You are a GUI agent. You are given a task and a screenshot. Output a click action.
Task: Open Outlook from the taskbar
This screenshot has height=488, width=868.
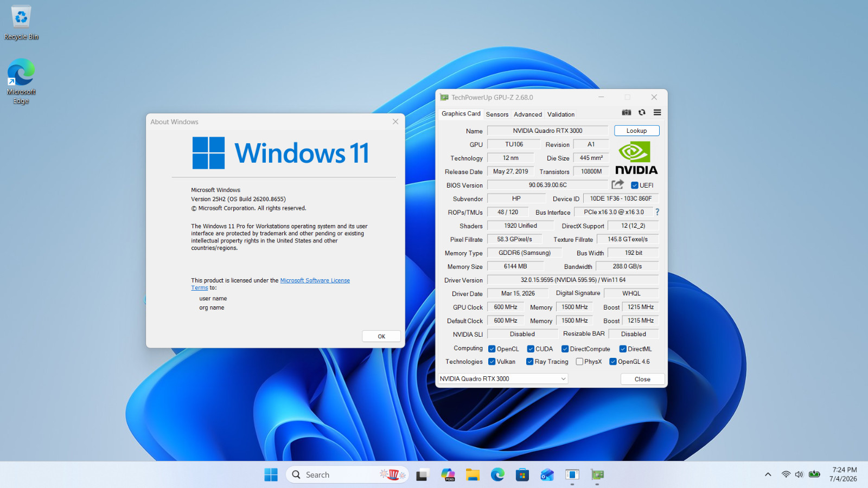tap(547, 475)
